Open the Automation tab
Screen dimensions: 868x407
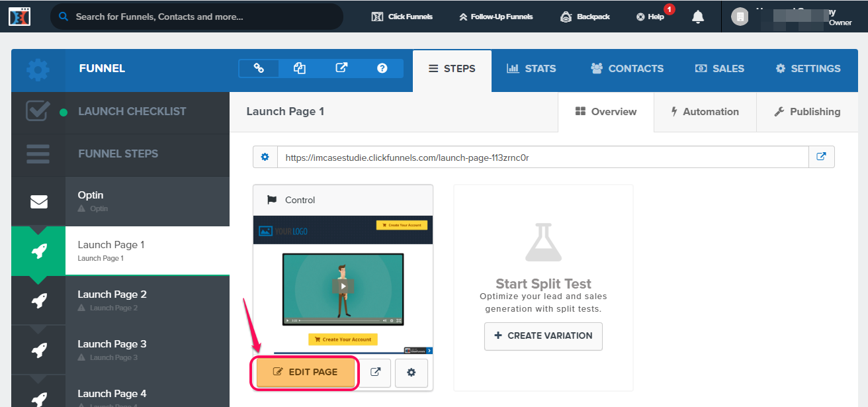(x=705, y=112)
